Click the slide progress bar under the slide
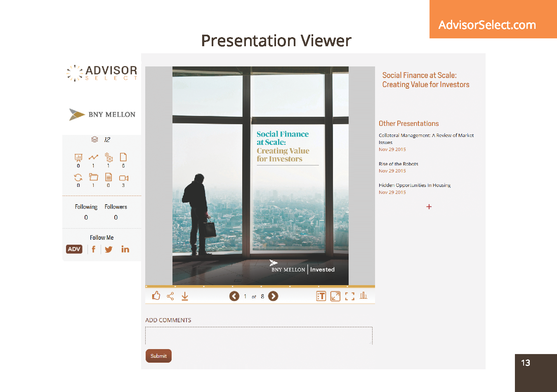Viewport: 557px width, 392px height. (x=260, y=286)
